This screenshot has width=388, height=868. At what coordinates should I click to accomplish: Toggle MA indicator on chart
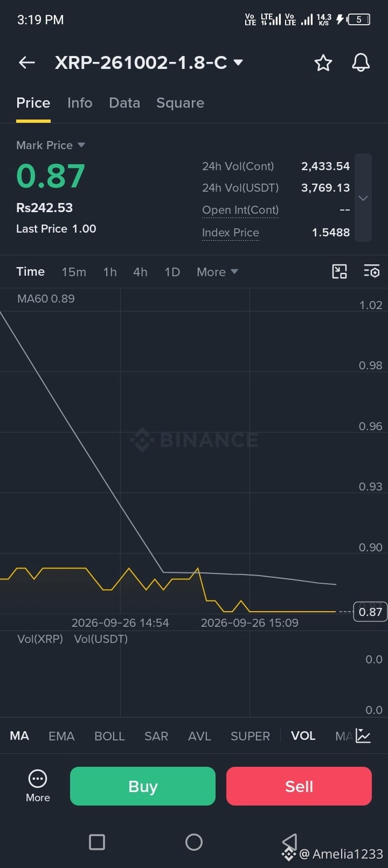click(19, 736)
